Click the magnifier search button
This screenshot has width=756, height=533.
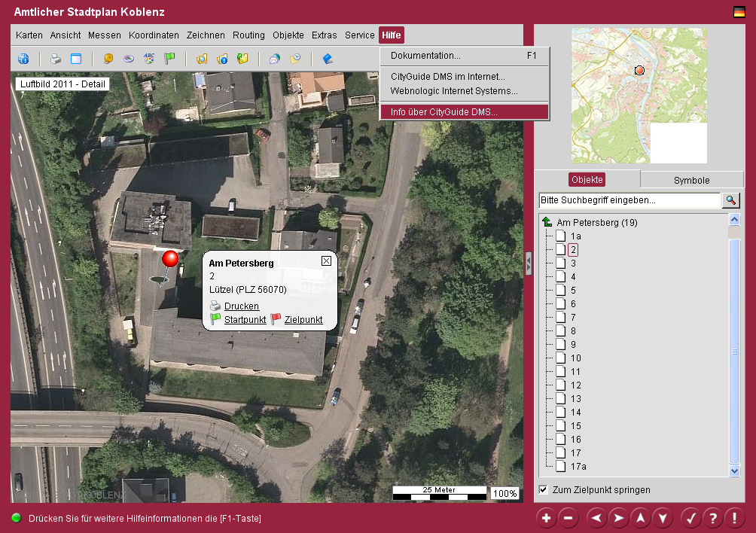[731, 200]
